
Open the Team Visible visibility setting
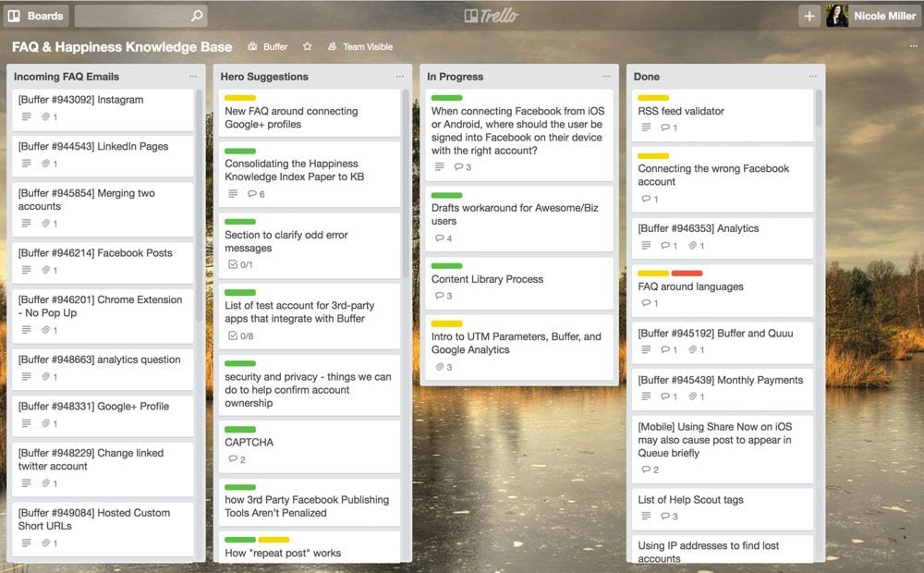[x=360, y=46]
